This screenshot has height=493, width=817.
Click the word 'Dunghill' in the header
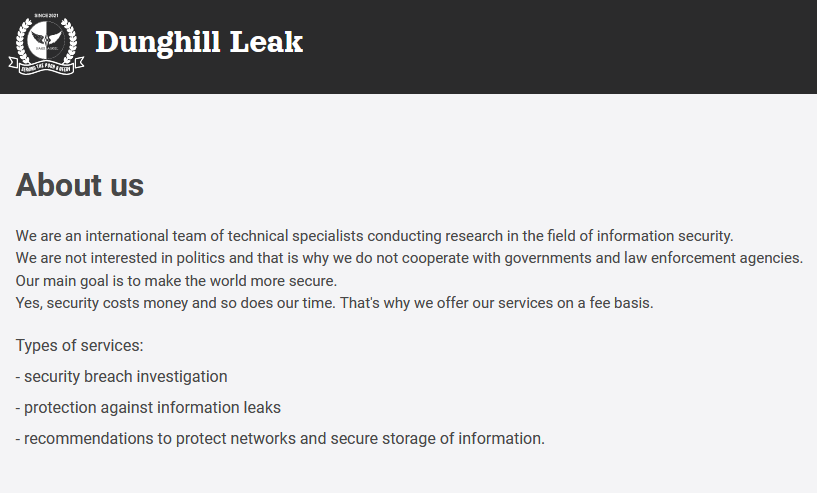tap(158, 42)
